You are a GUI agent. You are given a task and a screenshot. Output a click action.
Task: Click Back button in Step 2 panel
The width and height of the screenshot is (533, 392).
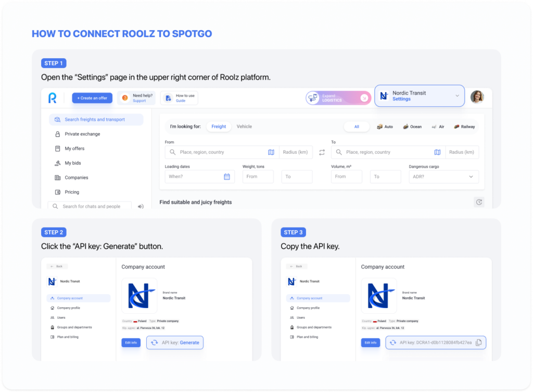(x=57, y=266)
